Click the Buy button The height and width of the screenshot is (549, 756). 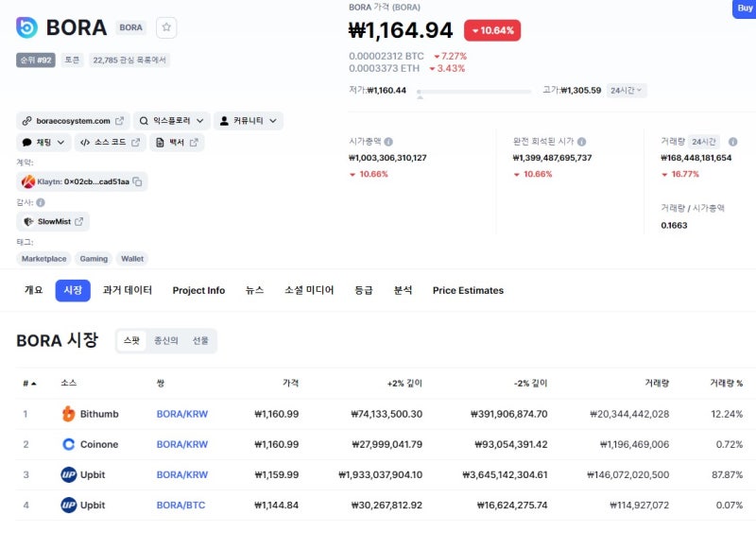pyautogui.click(x=744, y=9)
